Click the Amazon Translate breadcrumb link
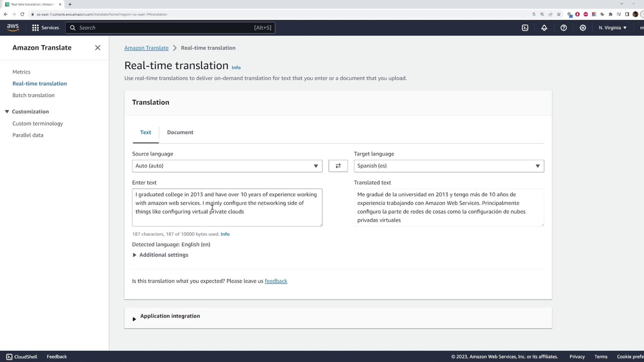Screen dimensions: 644x362 point(146,48)
